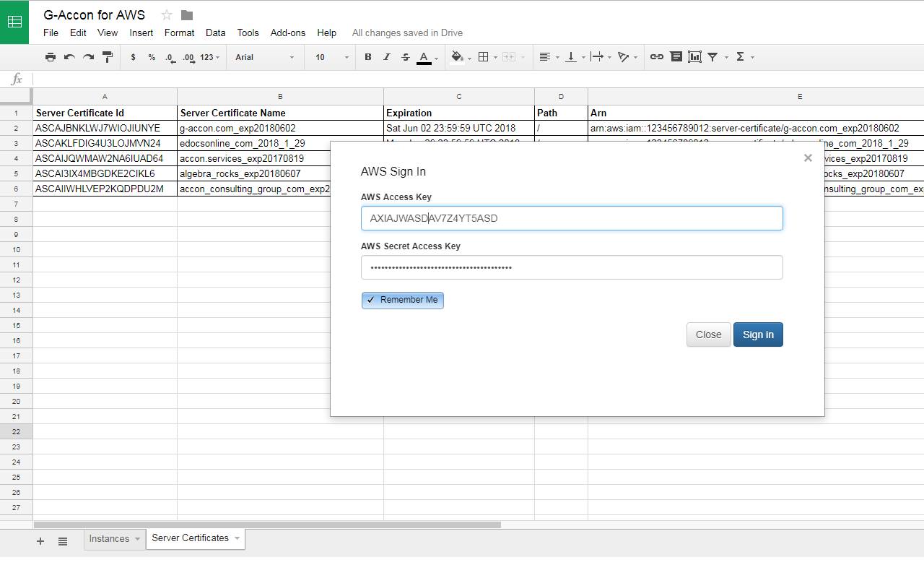This screenshot has width=924, height=578.
Task: Toggle italic formatting
Action: click(x=386, y=57)
